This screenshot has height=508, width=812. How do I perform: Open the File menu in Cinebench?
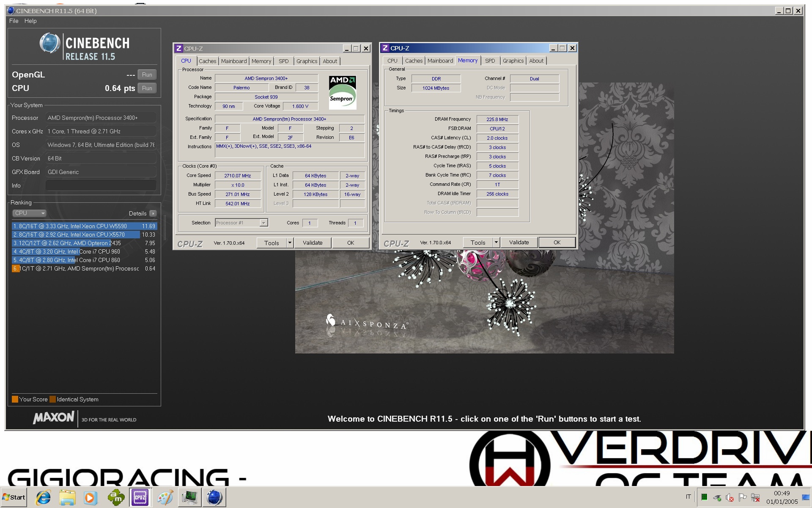coord(14,21)
